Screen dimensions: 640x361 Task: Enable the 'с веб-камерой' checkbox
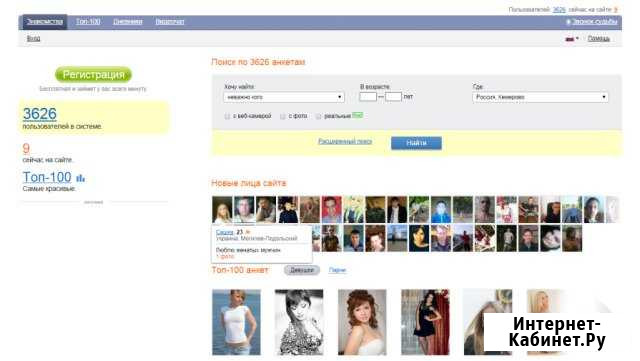[x=227, y=116]
